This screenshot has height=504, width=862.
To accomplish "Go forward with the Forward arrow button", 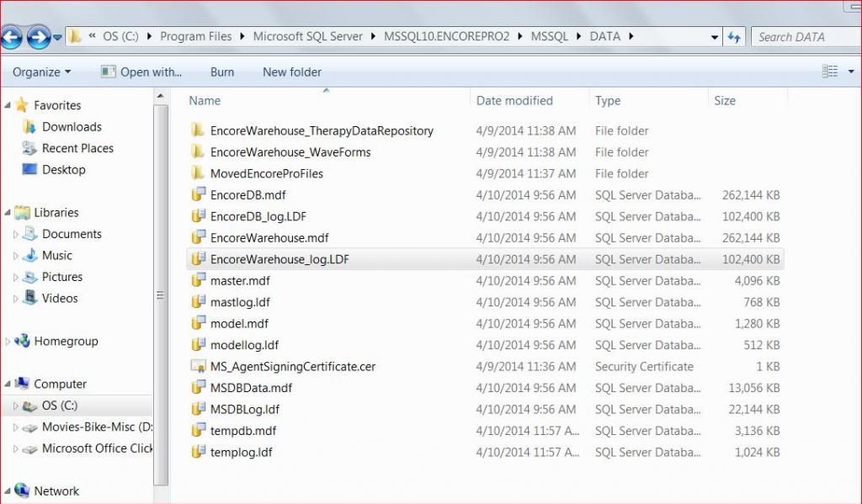I will (39, 37).
